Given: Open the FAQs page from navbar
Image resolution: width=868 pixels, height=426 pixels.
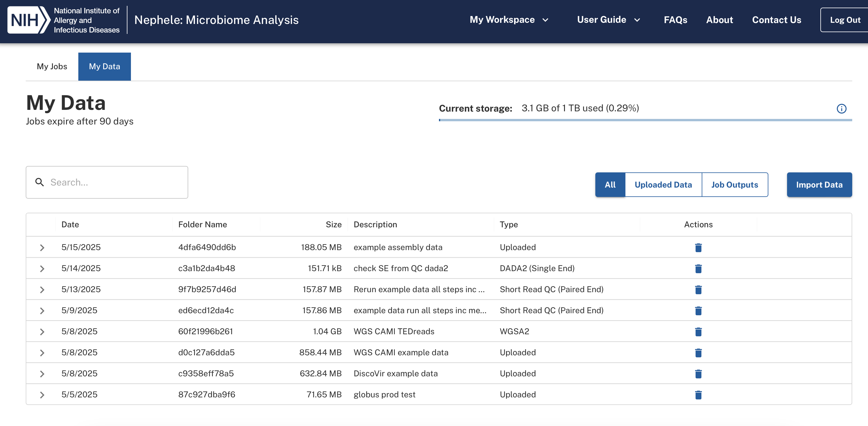Looking at the screenshot, I should [675, 20].
